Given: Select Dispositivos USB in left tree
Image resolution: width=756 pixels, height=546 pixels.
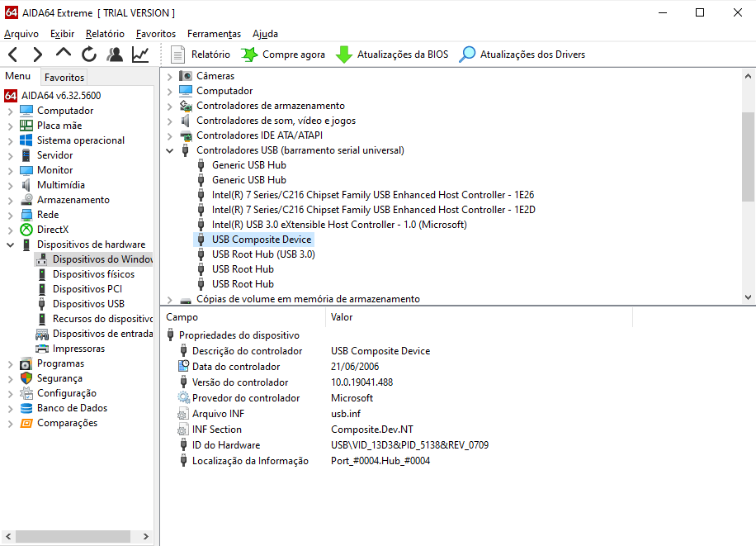Looking at the screenshot, I should [88, 304].
